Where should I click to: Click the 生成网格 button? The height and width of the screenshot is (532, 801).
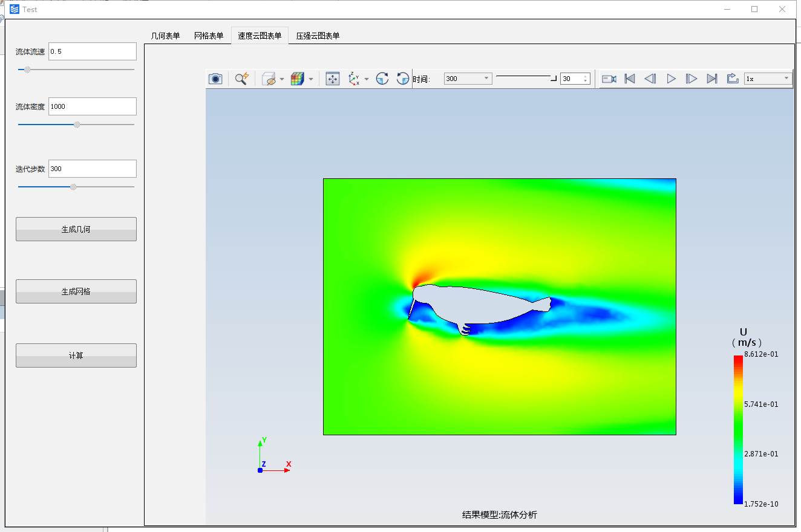(x=76, y=291)
